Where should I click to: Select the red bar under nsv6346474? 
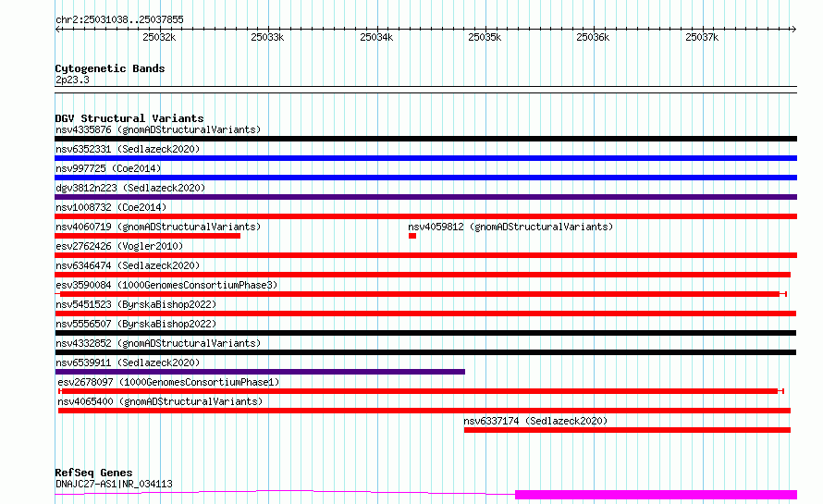click(423, 275)
